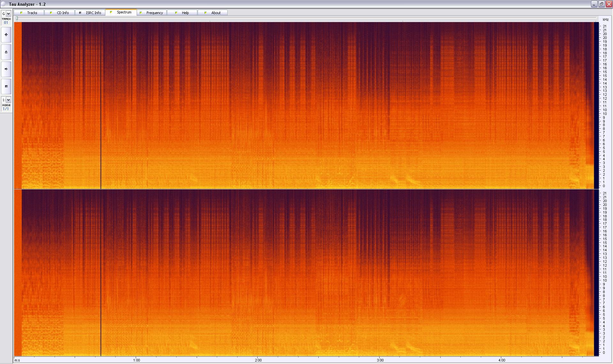
Task: Open the About tab
Action: (x=213, y=13)
